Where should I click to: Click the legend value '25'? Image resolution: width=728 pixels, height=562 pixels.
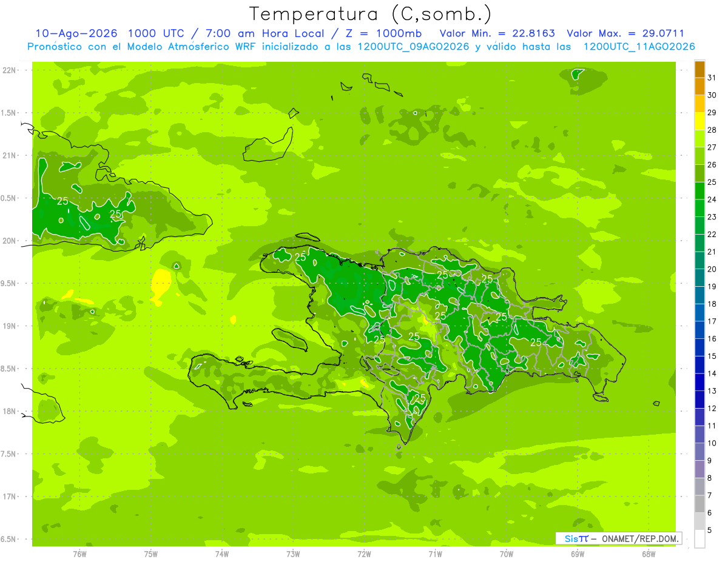coord(712,182)
